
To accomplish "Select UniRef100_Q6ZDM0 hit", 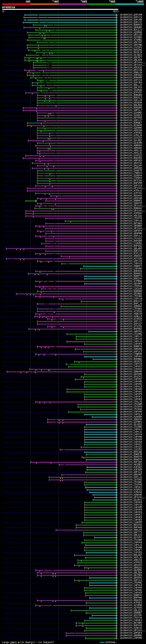I will pyautogui.click(x=131, y=570).
